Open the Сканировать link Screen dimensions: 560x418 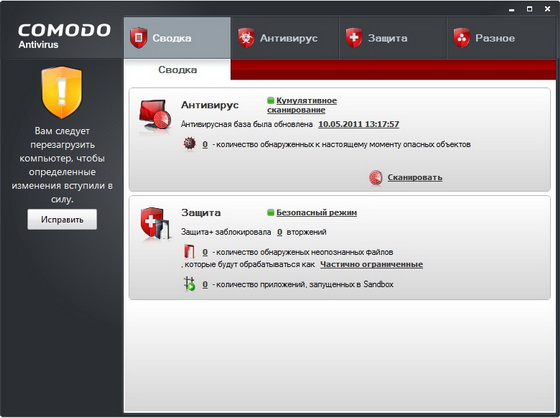415,177
